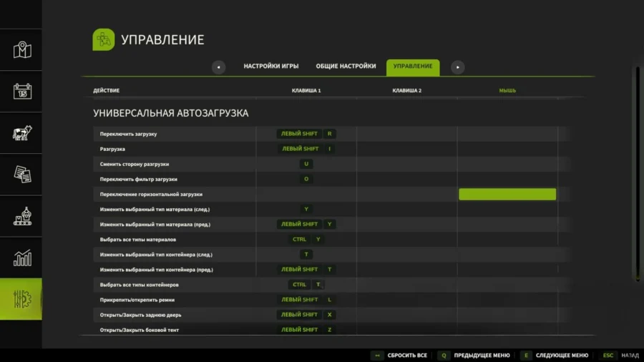Open the map page in sidebar
The width and height of the screenshot is (644, 362).
(x=22, y=50)
